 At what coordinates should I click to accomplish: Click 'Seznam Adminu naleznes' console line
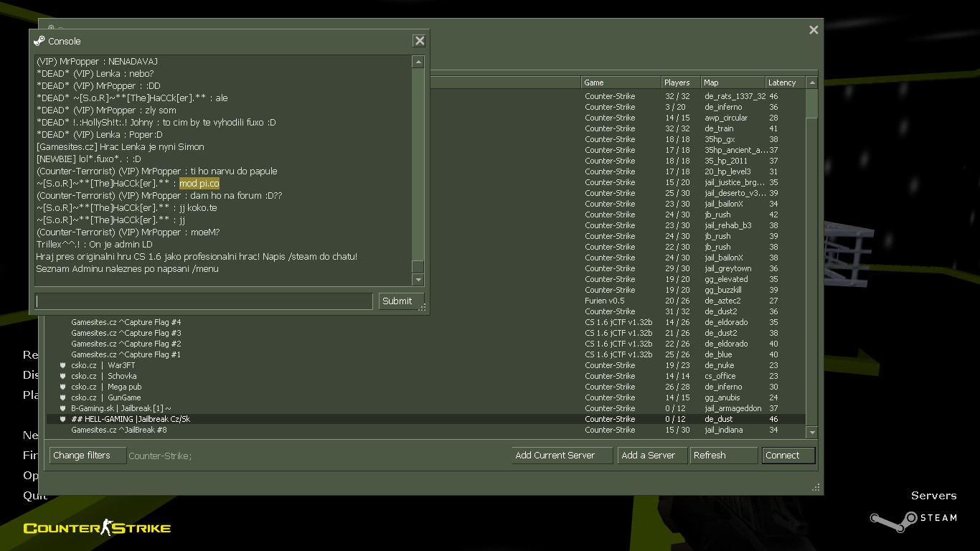pyautogui.click(x=127, y=269)
